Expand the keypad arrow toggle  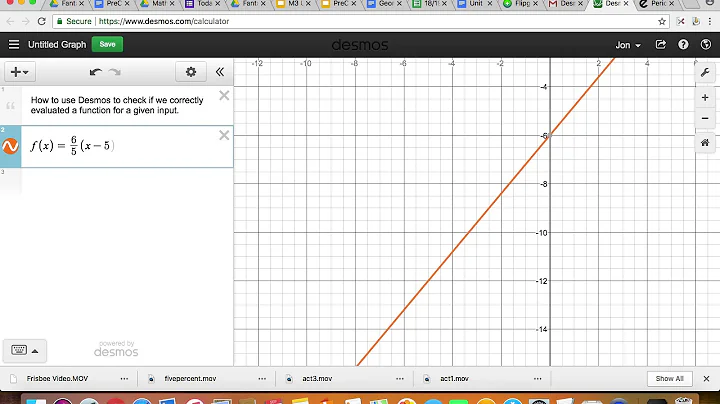[x=35, y=351]
